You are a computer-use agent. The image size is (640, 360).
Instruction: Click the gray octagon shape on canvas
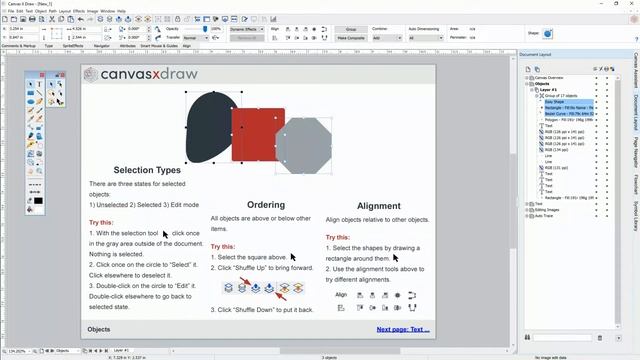[304, 146]
